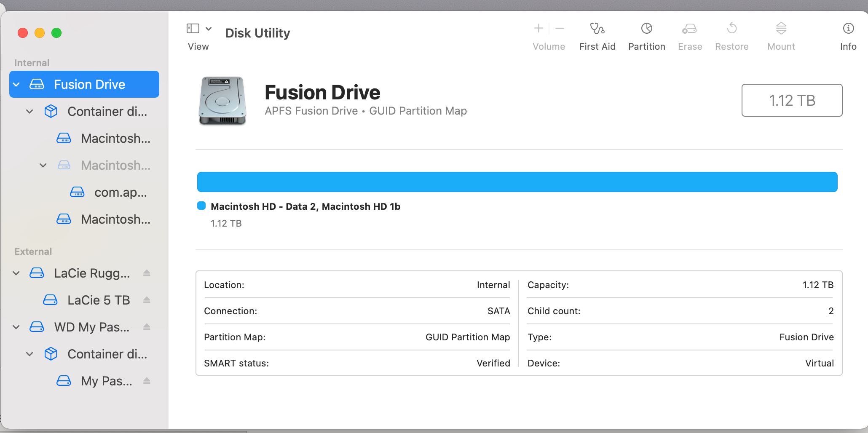The height and width of the screenshot is (433, 868).
Task: Click the Device Virtual value
Action: pyautogui.click(x=820, y=363)
